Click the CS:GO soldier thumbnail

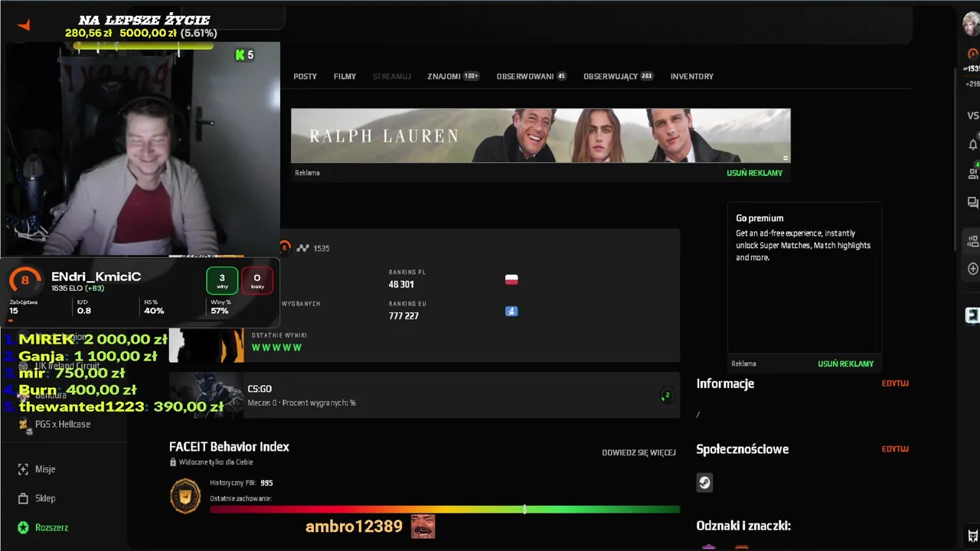207,395
